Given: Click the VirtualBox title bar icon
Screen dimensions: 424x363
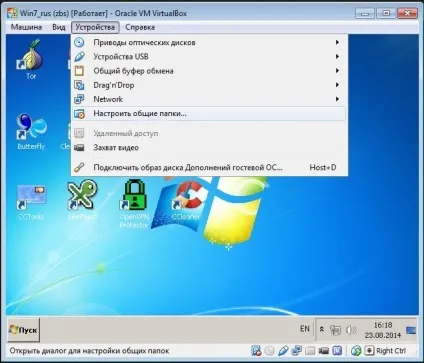Looking at the screenshot, I should click(x=13, y=13).
